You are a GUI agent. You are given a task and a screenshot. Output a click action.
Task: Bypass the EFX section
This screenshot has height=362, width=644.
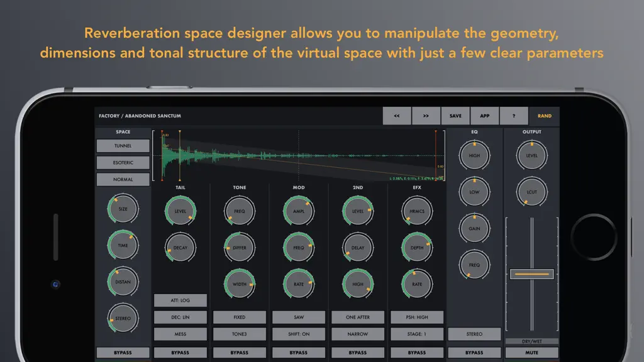[417, 353]
